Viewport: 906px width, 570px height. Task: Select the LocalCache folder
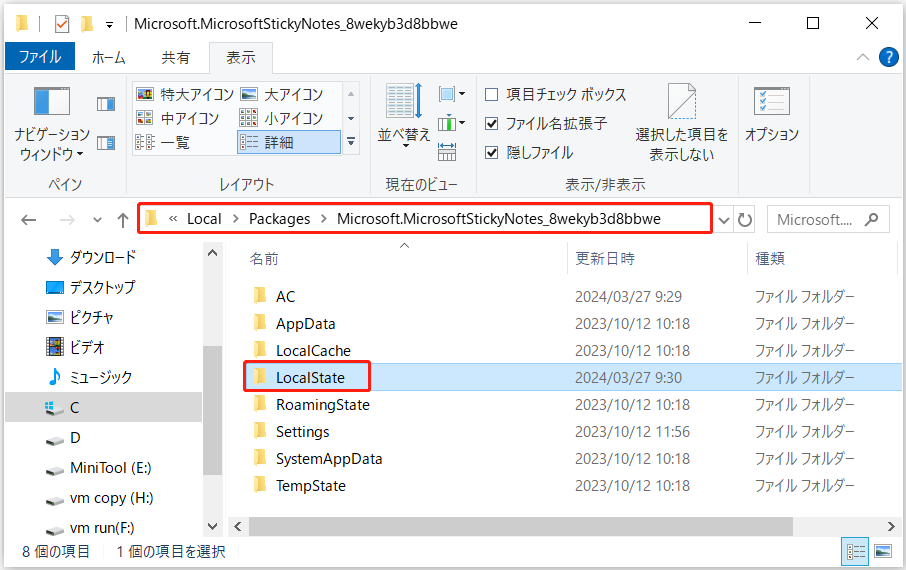(313, 350)
